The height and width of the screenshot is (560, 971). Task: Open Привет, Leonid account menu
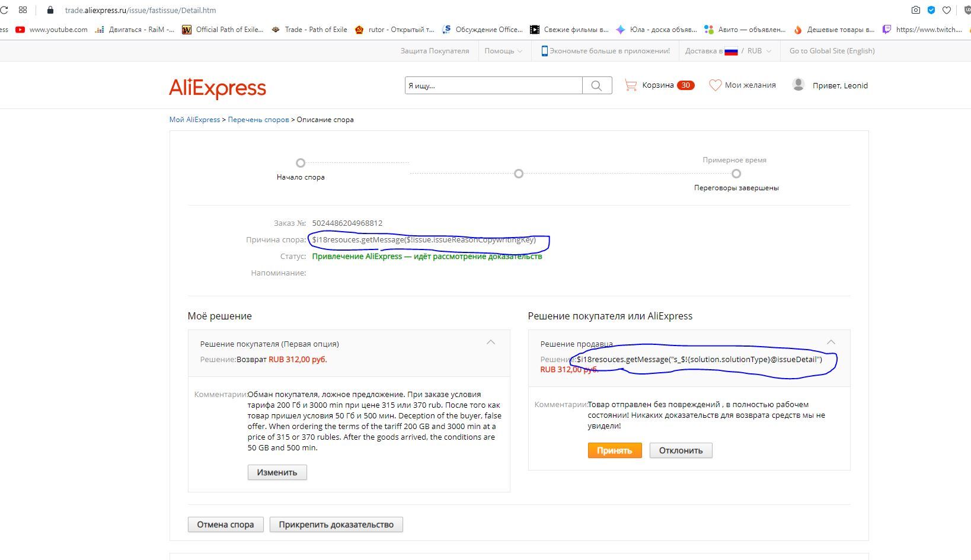pos(840,85)
